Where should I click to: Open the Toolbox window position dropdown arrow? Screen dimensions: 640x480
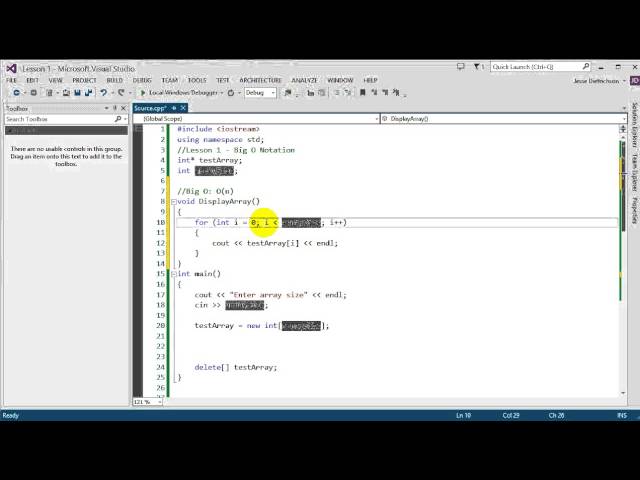coord(107,108)
